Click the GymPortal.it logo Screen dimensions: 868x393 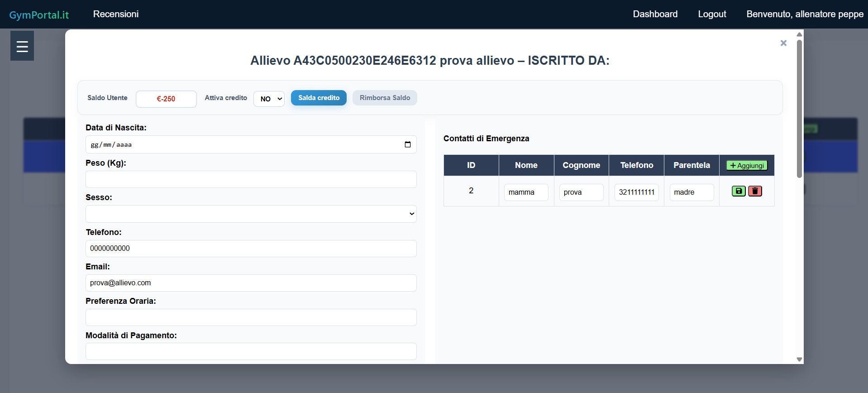click(x=39, y=15)
